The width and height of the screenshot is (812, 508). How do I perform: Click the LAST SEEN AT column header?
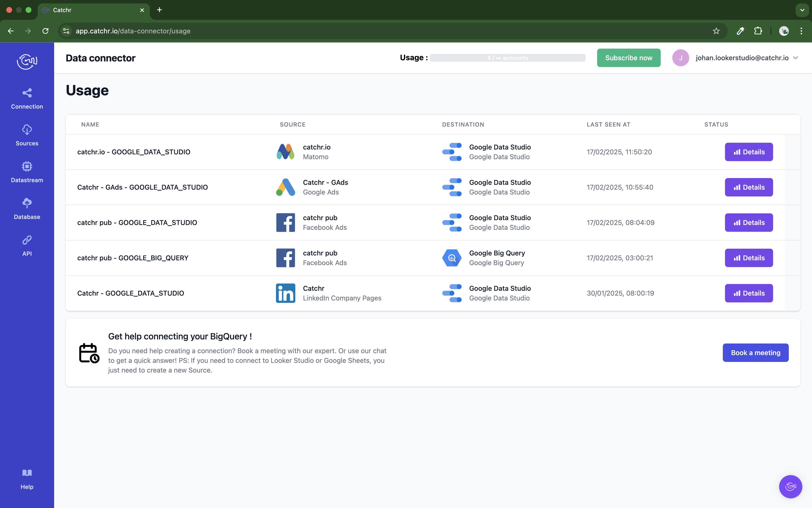pyautogui.click(x=608, y=124)
